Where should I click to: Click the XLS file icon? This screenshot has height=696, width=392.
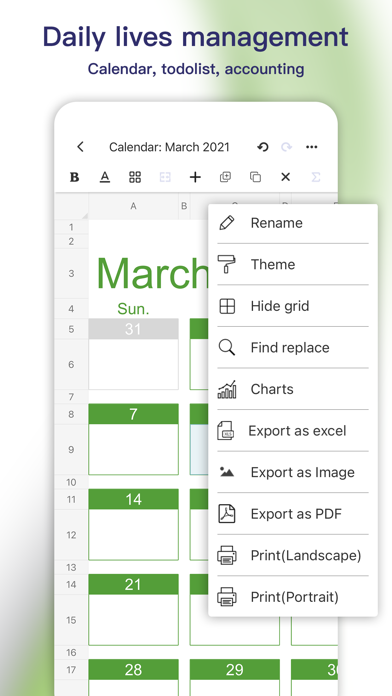point(226,431)
